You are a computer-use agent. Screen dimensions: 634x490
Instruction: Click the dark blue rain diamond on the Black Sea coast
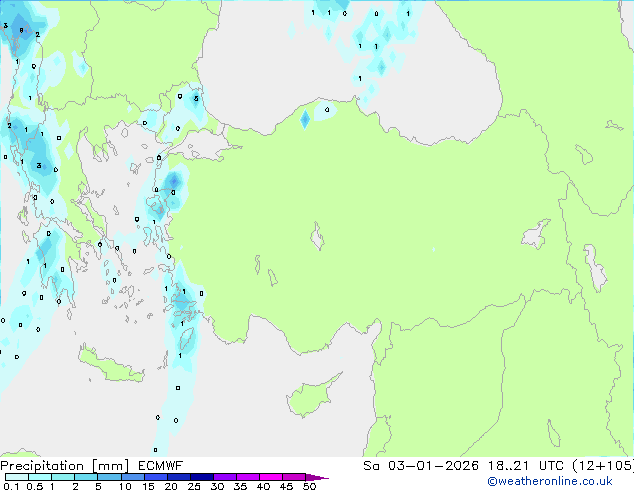305,119
